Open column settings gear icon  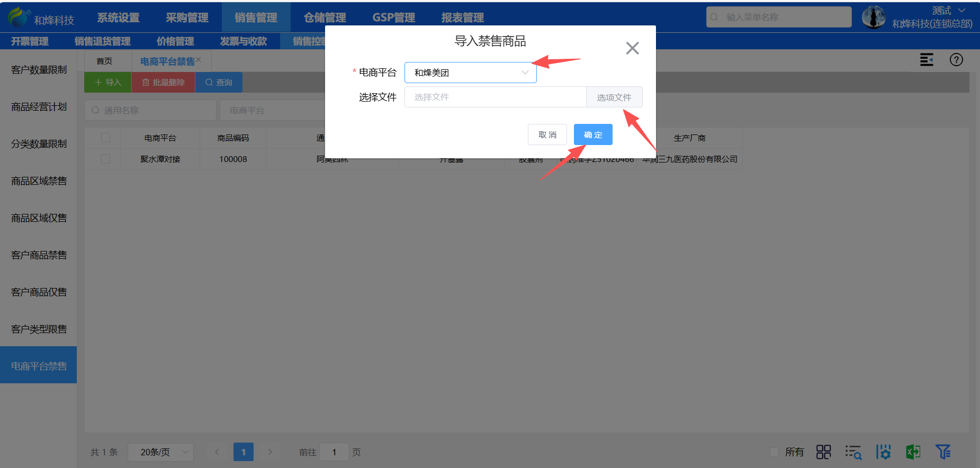883,452
